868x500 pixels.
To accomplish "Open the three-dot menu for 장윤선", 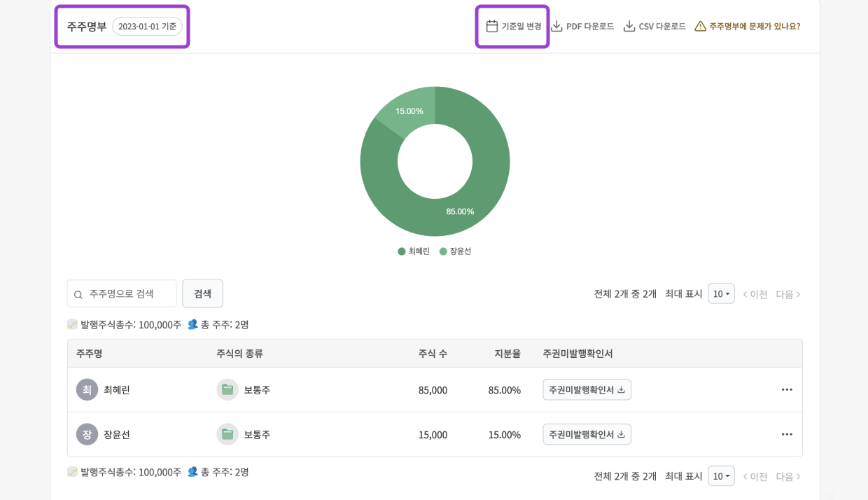I will click(x=787, y=434).
